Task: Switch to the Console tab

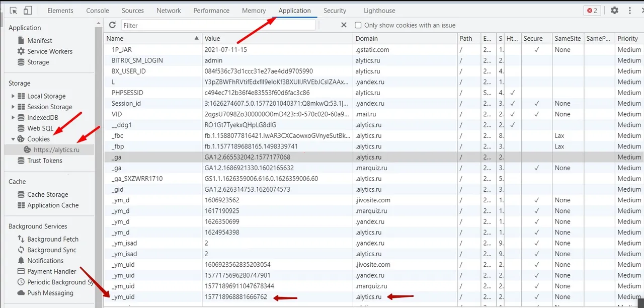Action: coord(98,10)
